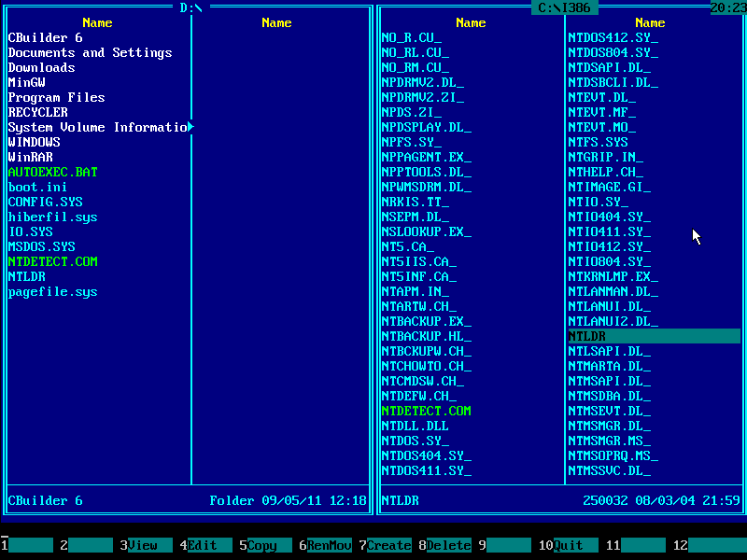Select the NTLANMAN.DL_ file

(x=613, y=291)
